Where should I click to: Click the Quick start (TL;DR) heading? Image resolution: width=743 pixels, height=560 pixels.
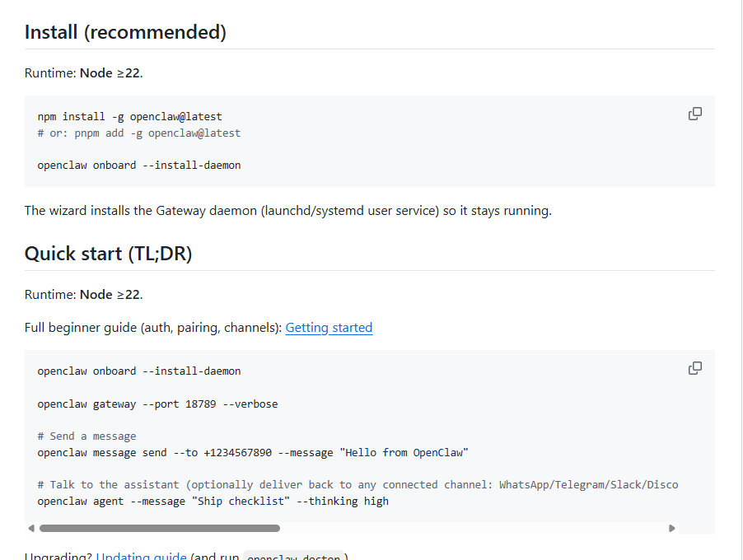tap(108, 254)
